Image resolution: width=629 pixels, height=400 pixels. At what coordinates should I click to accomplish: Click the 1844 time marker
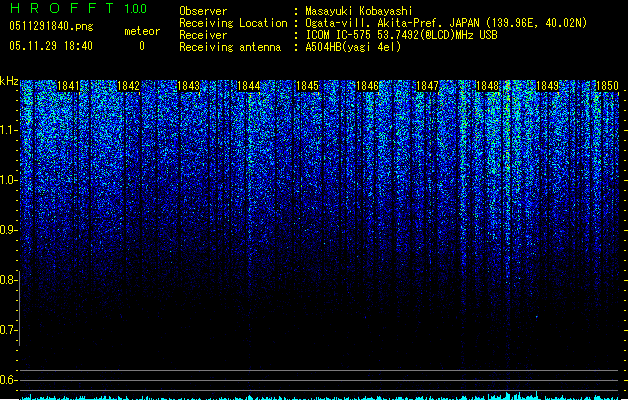point(249,86)
